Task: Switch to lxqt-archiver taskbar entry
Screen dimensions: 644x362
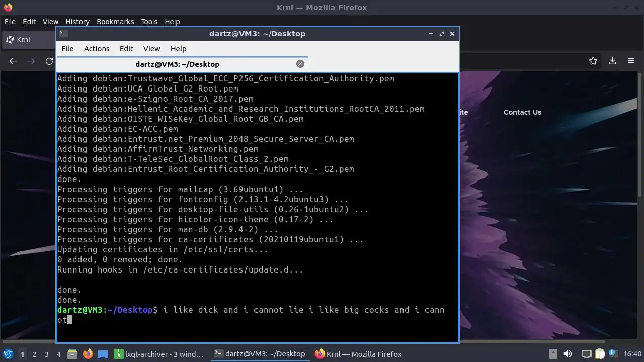Action: 159,354
